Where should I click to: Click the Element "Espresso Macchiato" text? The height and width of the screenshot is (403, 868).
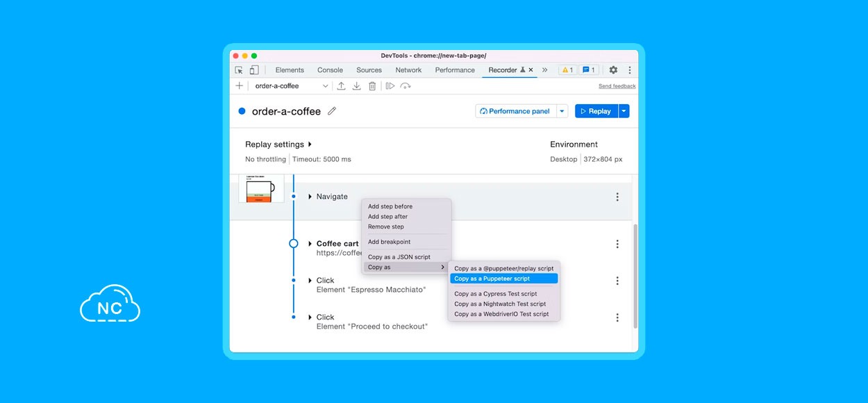pos(372,290)
